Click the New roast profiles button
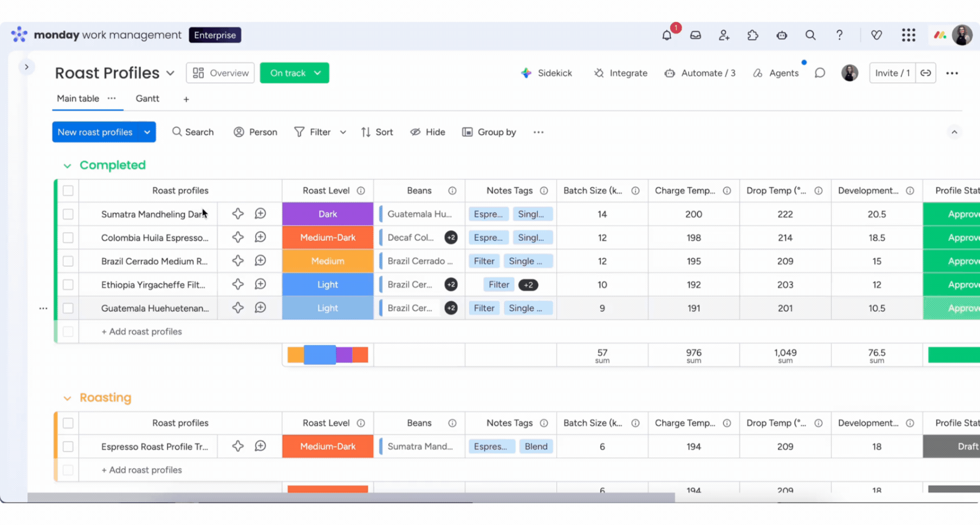Viewport: 980px width, 525px height. click(x=95, y=132)
